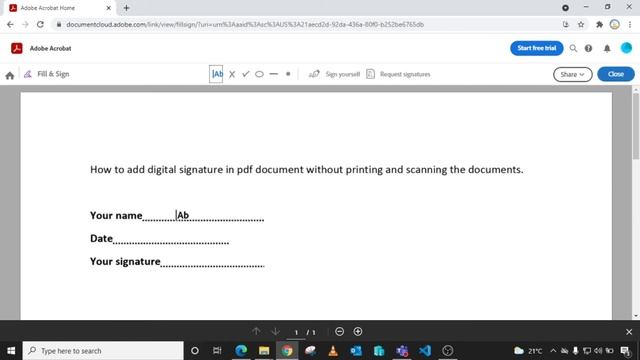
Task: Open the Share dropdown
Action: click(x=572, y=74)
